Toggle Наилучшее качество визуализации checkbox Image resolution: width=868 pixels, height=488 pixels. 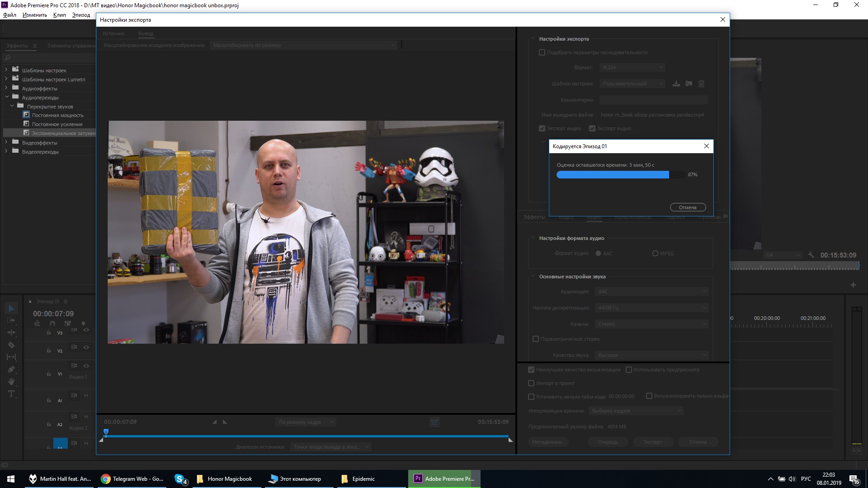coord(531,370)
